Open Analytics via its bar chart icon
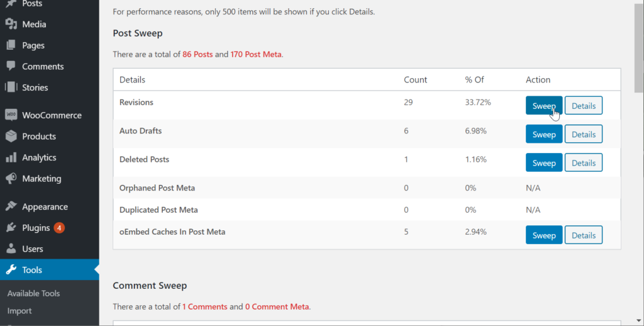Image resolution: width=644 pixels, height=326 pixels. pos(11,157)
